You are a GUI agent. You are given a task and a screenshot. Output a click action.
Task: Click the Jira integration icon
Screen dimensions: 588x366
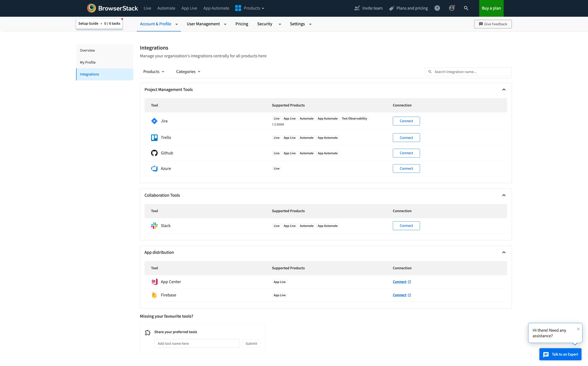point(154,121)
